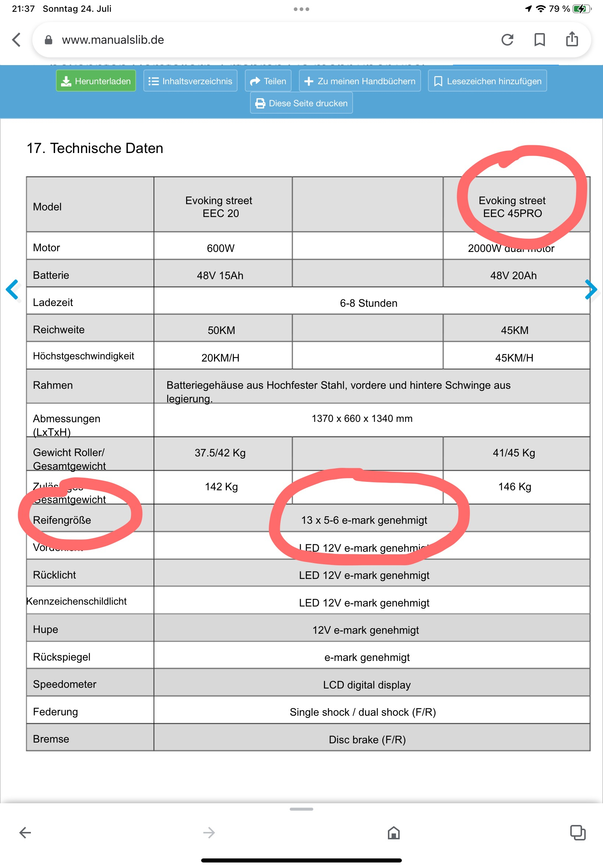Screen dimensions: 603x868
Task: Tap the bookmark icon in address bar
Action: point(539,40)
